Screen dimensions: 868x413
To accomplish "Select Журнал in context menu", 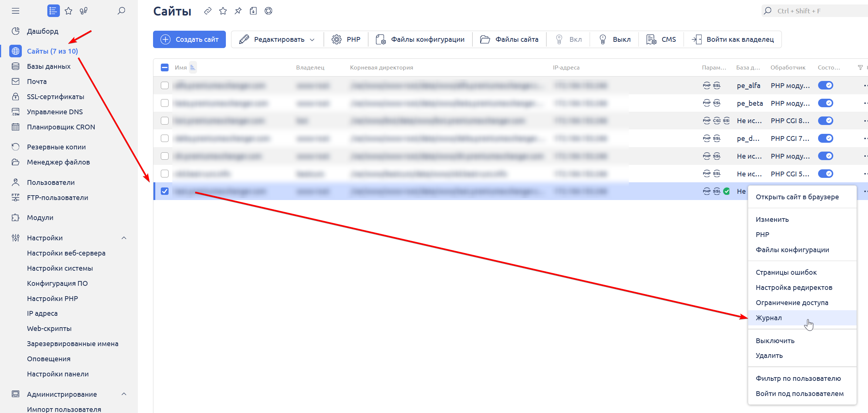I will (x=769, y=318).
